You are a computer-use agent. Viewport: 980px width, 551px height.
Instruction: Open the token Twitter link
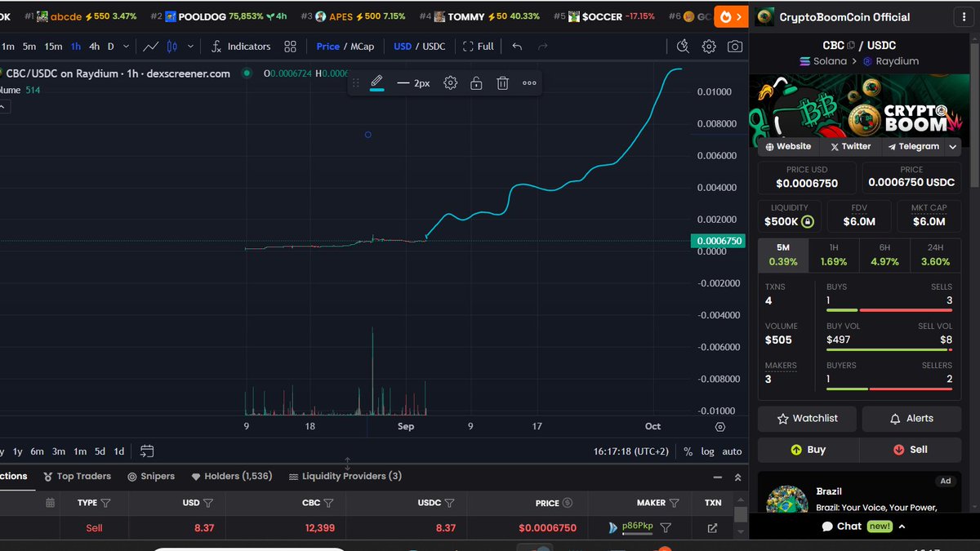click(850, 147)
